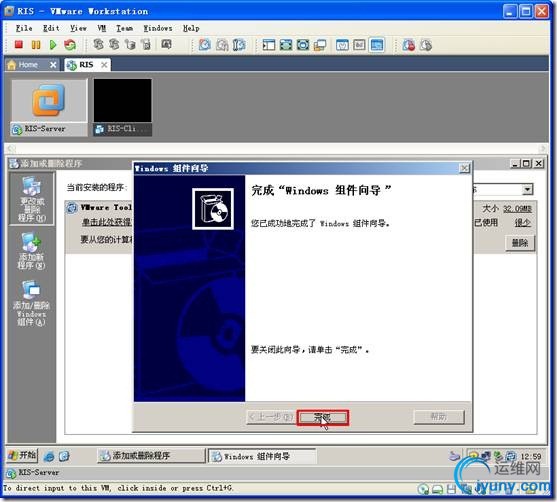The width and height of the screenshot is (557, 502).
Task: Click the record with red dot icon
Action: pos(409,45)
